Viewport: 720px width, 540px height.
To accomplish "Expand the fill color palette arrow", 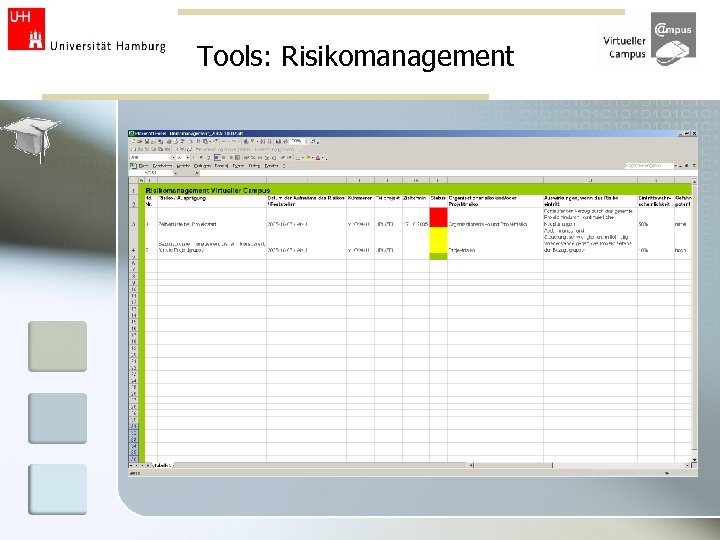I will click(312, 158).
